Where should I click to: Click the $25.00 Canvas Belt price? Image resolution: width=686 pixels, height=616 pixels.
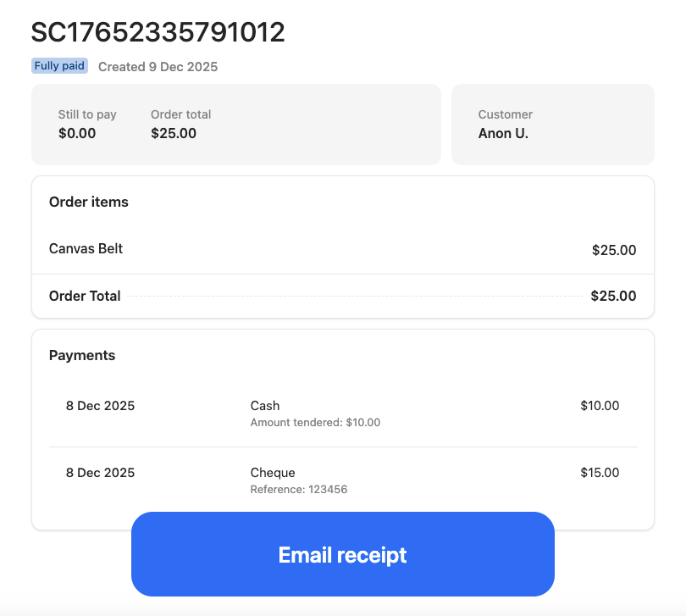tap(614, 250)
